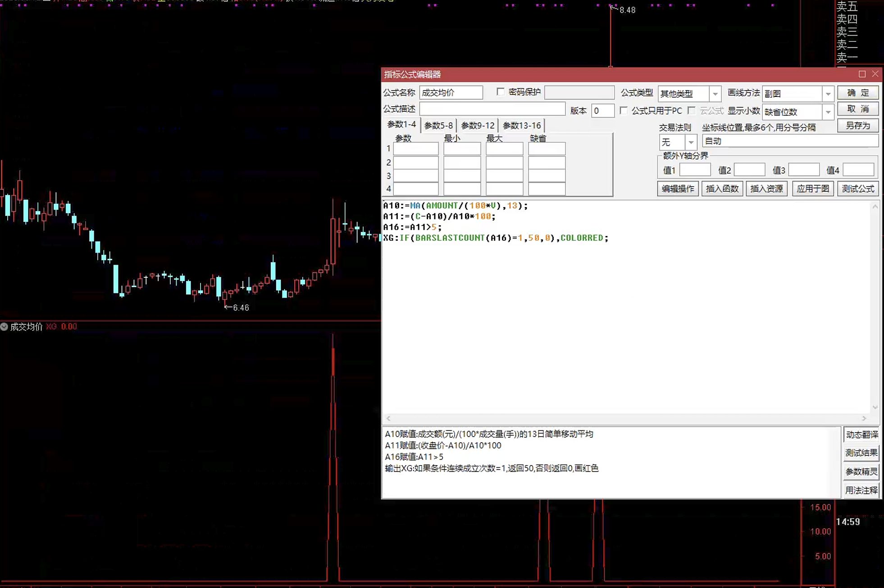Click the A10 formula line in editor
This screenshot has height=588, width=884.
[x=455, y=206]
